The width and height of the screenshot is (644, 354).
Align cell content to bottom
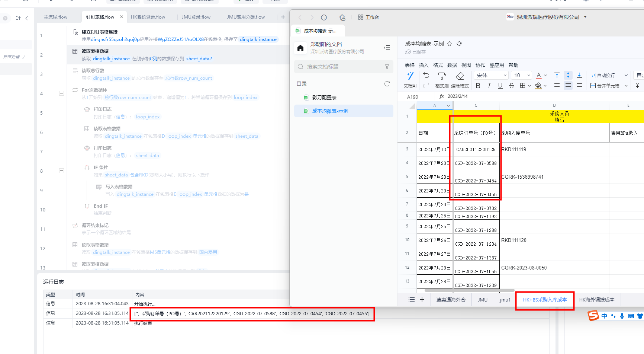point(579,75)
